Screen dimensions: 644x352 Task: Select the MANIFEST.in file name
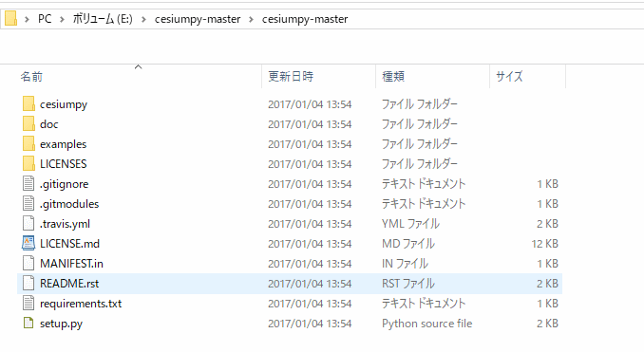(71, 264)
